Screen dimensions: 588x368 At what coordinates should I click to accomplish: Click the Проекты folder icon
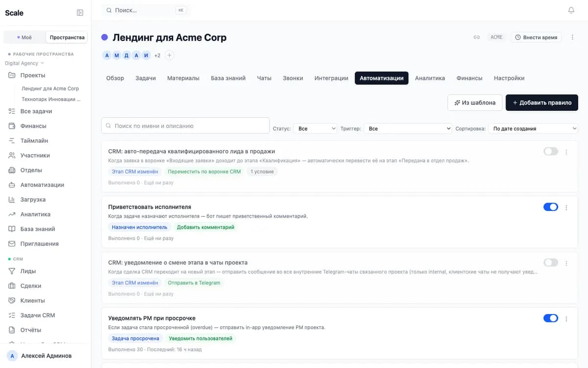(12, 75)
